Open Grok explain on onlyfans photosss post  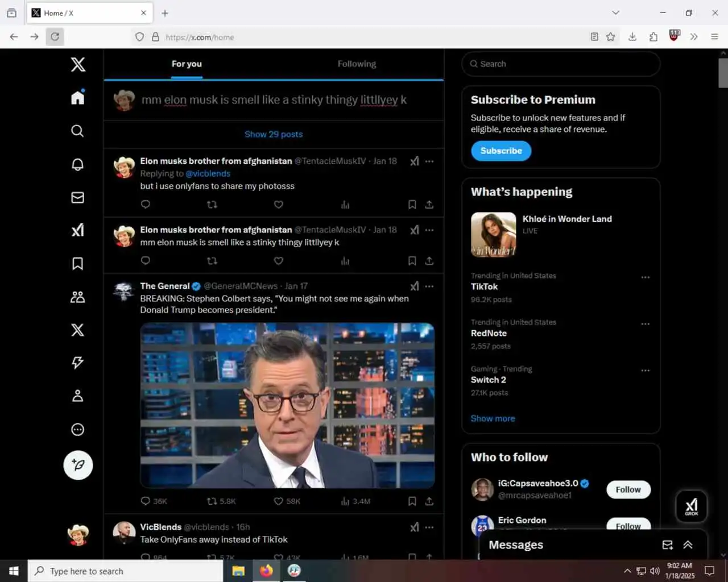click(415, 161)
